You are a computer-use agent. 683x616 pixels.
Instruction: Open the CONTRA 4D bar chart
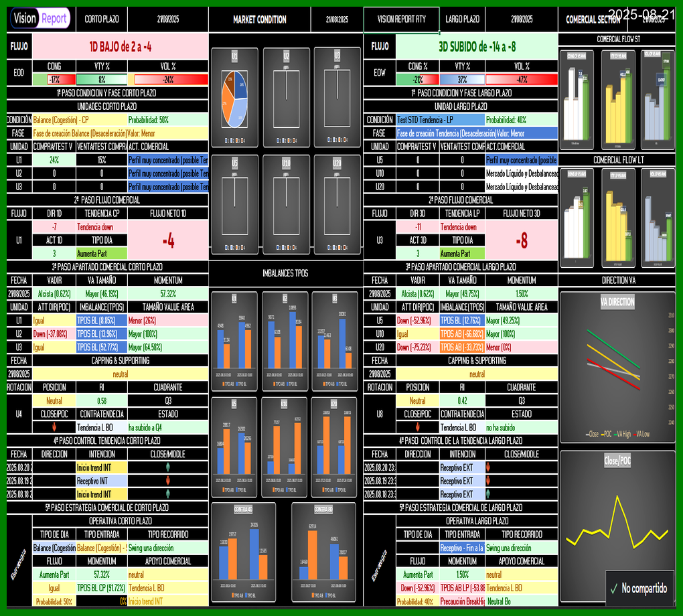pyautogui.click(x=244, y=552)
